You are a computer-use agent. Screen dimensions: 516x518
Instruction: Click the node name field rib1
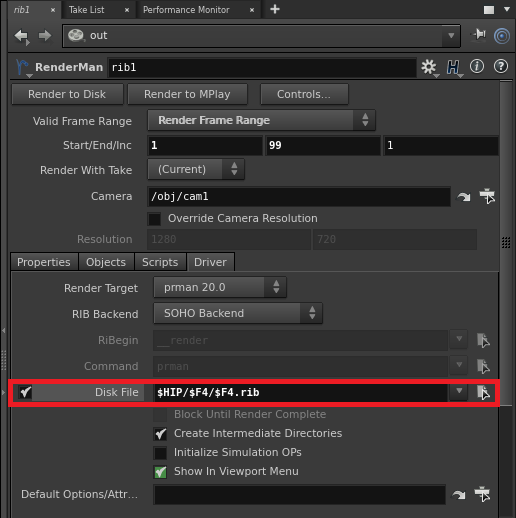pyautogui.click(x=262, y=67)
